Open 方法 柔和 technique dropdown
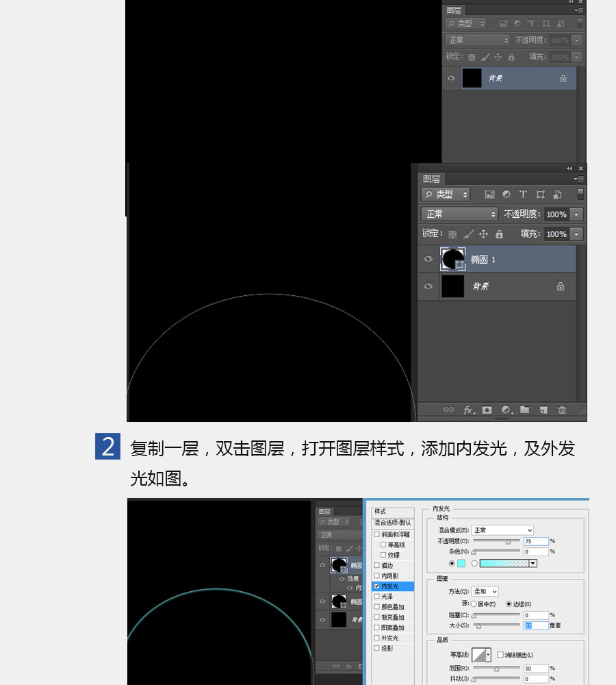Image resolution: width=616 pixels, height=685 pixels. [x=485, y=591]
